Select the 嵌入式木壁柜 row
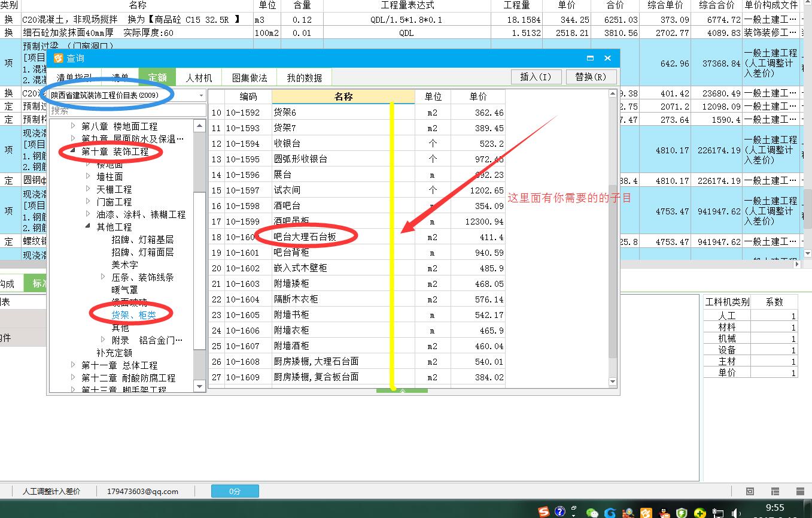 tap(357, 268)
